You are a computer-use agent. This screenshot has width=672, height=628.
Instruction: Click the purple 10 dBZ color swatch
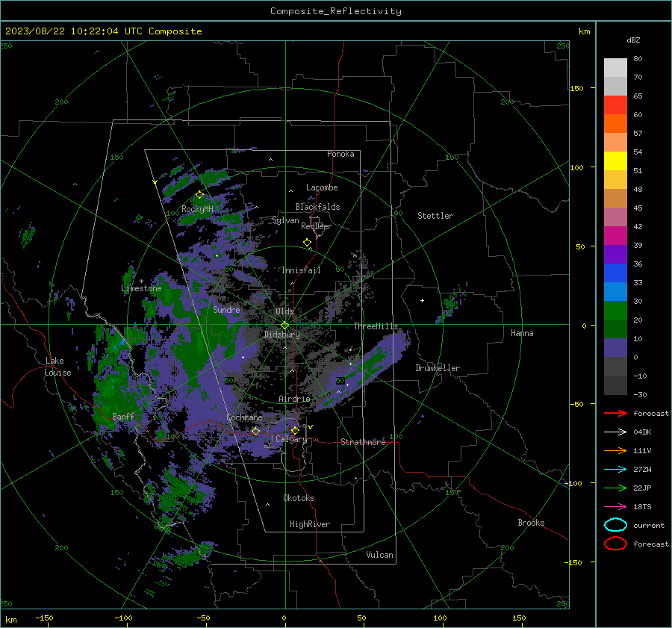click(x=615, y=347)
